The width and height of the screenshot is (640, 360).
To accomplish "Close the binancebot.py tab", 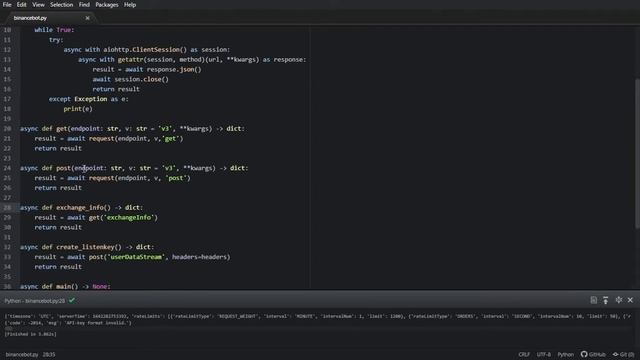I will point(87,18).
